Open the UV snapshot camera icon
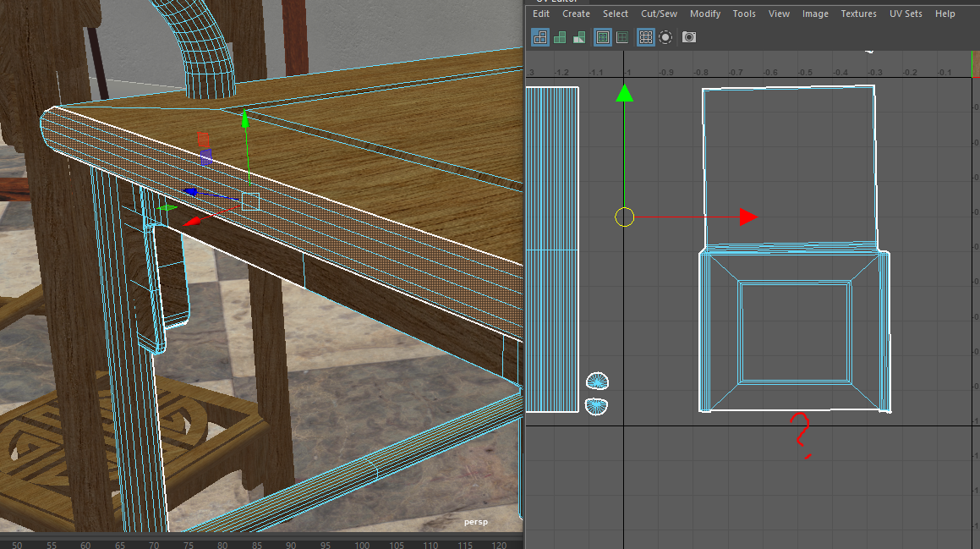The height and width of the screenshot is (549, 980). point(688,37)
